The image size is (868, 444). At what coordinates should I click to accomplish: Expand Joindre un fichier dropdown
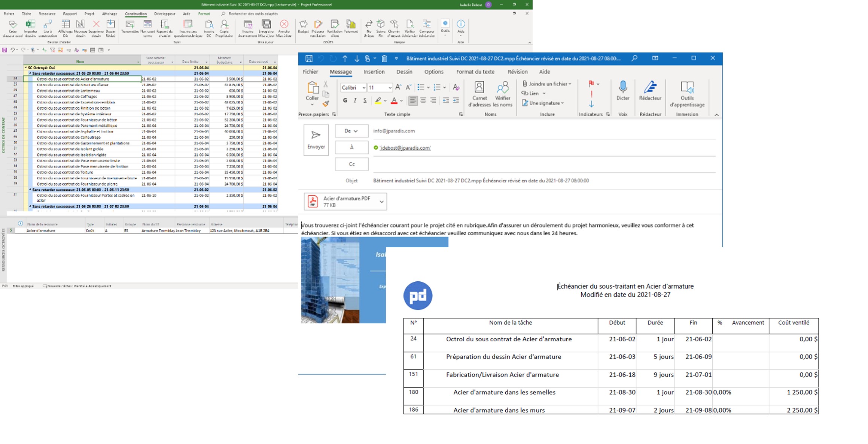point(570,84)
